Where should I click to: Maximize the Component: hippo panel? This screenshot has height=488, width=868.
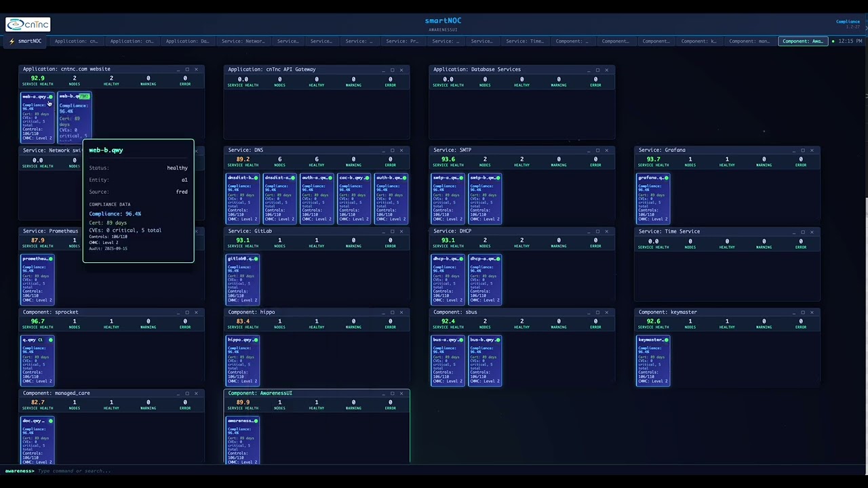(x=392, y=312)
